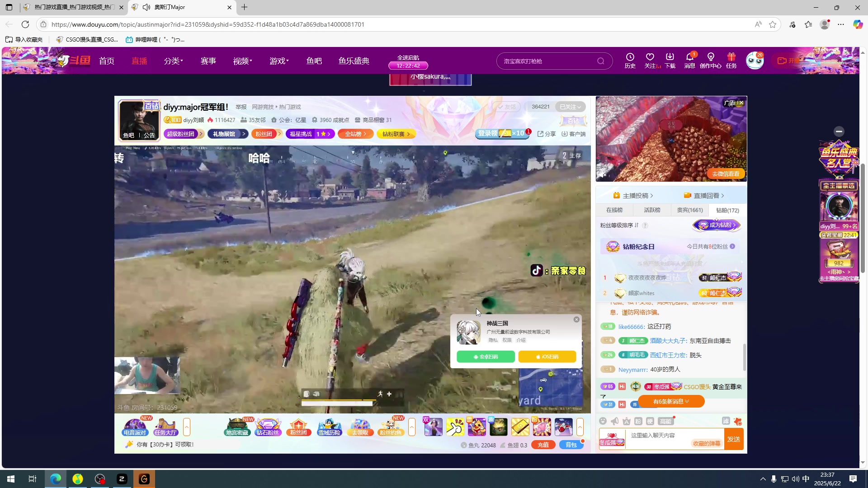Expand 有6条新消息 new messages

click(x=671, y=401)
